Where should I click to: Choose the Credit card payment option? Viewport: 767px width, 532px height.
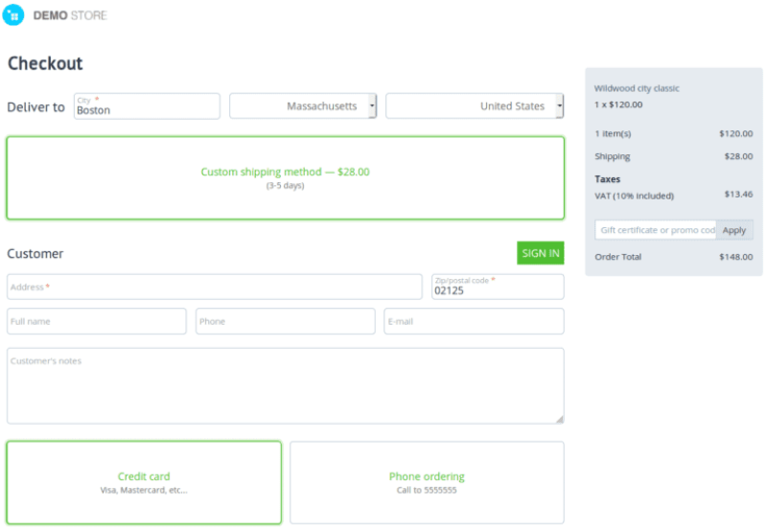[x=144, y=482]
